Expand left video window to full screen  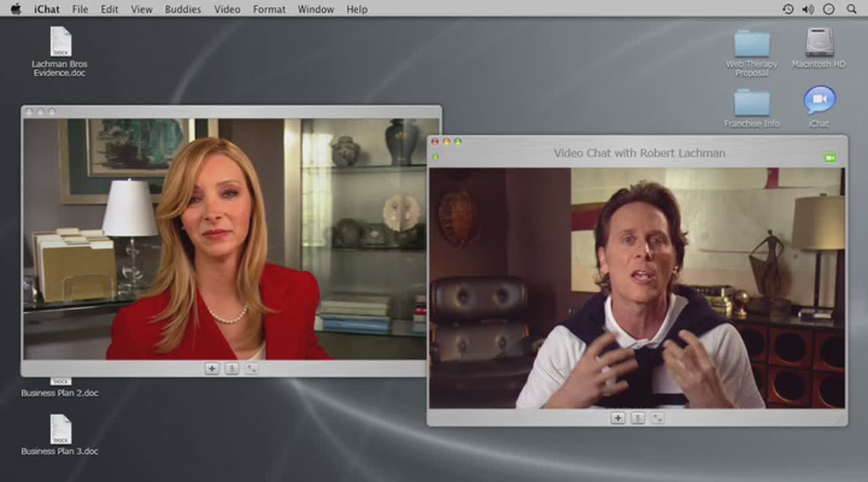click(252, 369)
